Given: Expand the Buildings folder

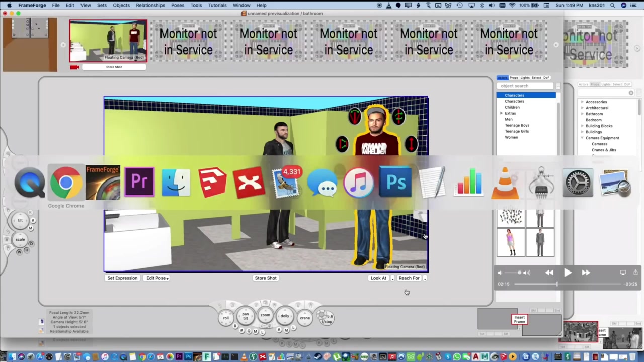Looking at the screenshot, I should coord(582,132).
